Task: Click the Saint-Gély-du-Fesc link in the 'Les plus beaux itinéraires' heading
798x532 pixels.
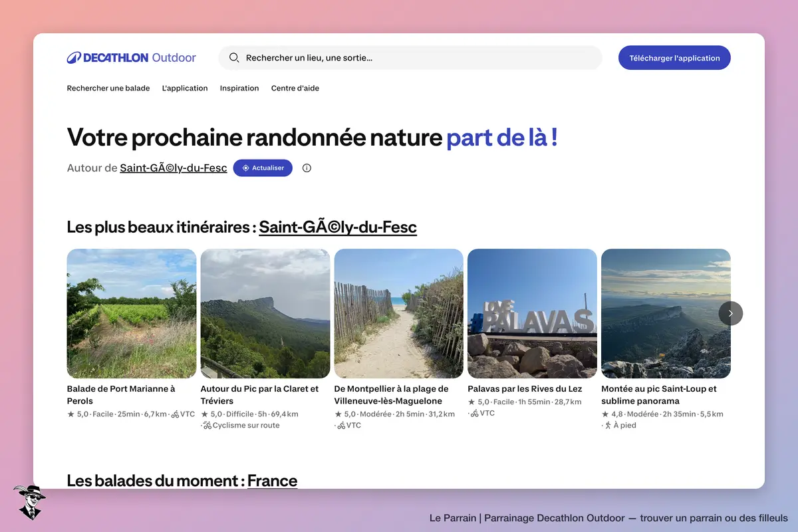Action: 338,227
